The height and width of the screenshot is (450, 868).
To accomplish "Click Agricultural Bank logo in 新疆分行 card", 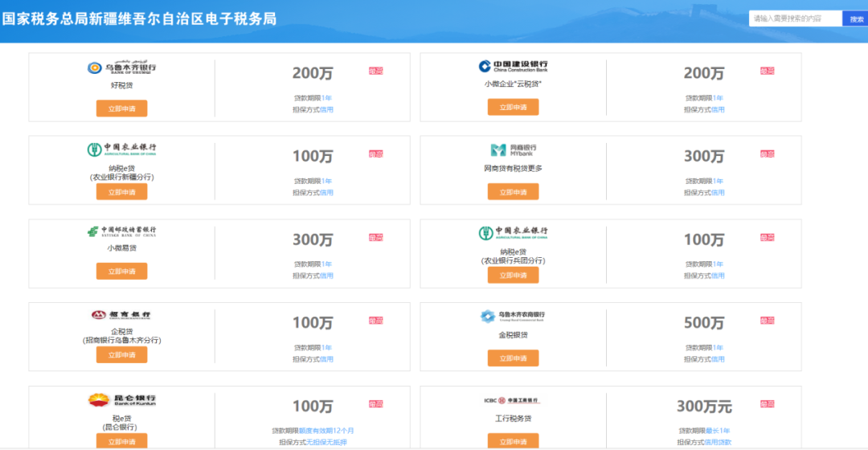I will 122,149.
